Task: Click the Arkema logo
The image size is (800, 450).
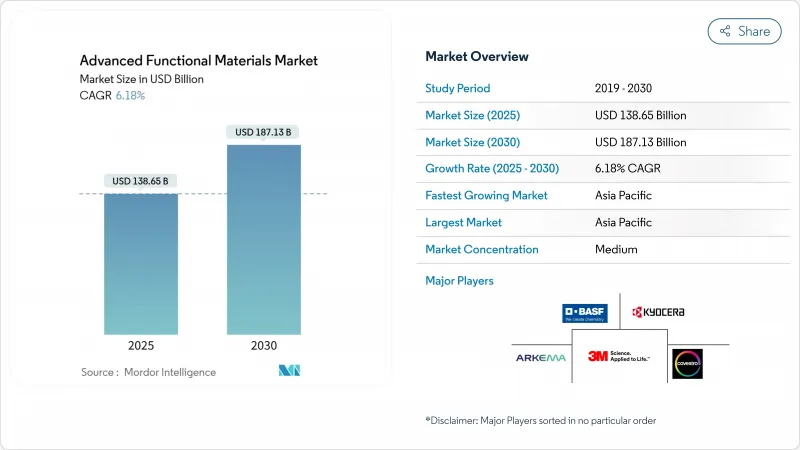Action: coord(540,357)
